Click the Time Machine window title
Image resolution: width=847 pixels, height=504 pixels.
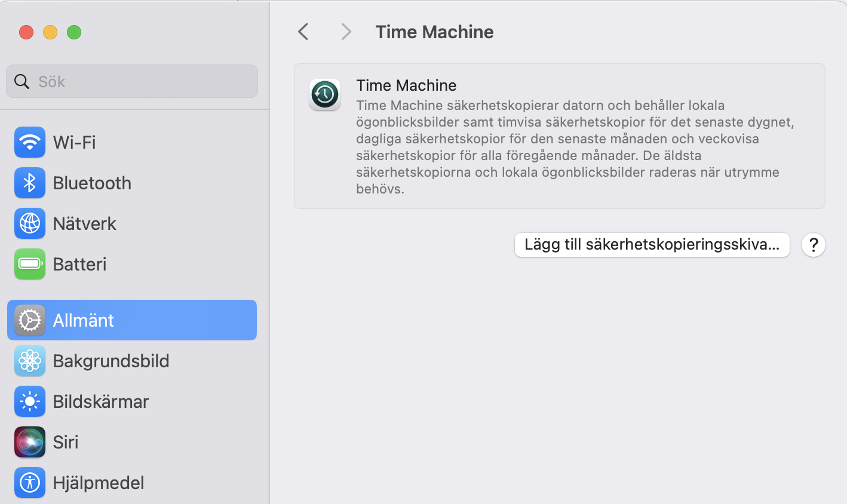435,32
